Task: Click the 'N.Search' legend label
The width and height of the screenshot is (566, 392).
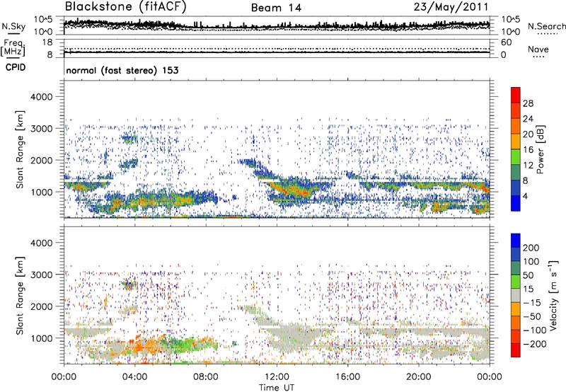Action: pyautogui.click(x=547, y=26)
